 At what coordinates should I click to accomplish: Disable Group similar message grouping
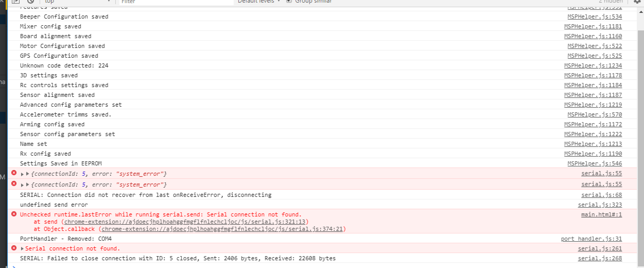(x=288, y=1)
